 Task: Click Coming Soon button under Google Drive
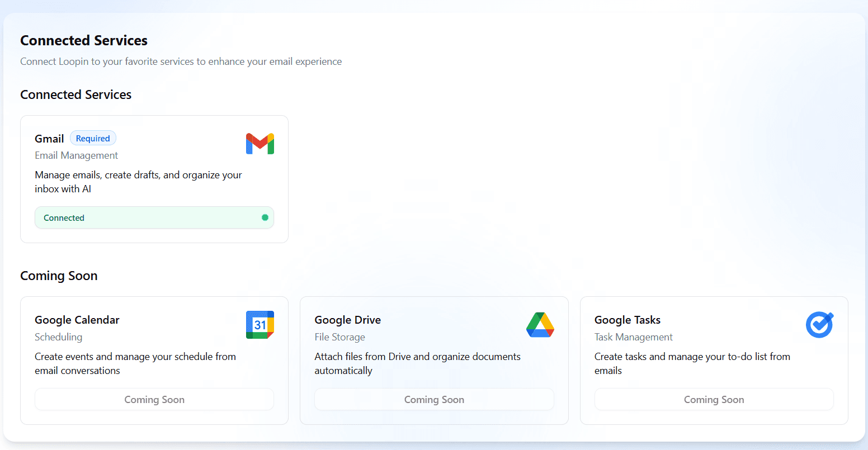[434, 399]
